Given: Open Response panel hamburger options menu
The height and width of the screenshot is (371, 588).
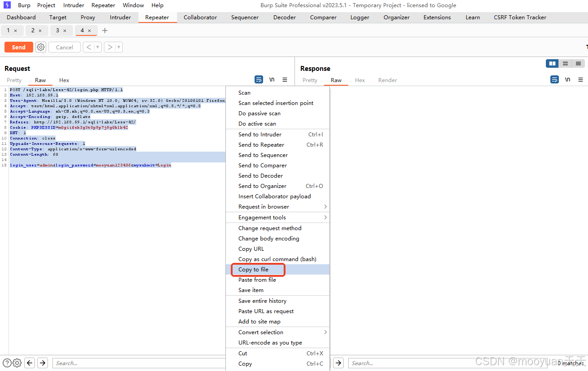Looking at the screenshot, I should 580,79.
